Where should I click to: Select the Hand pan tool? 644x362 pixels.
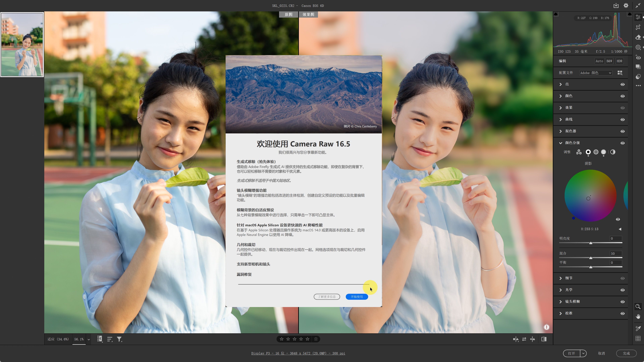click(x=638, y=317)
